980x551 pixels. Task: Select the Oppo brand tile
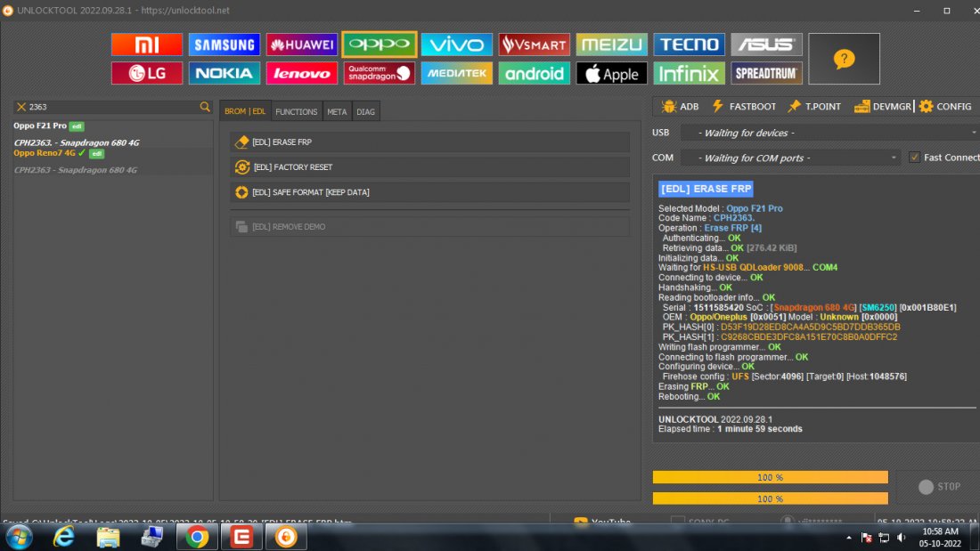[x=380, y=45]
